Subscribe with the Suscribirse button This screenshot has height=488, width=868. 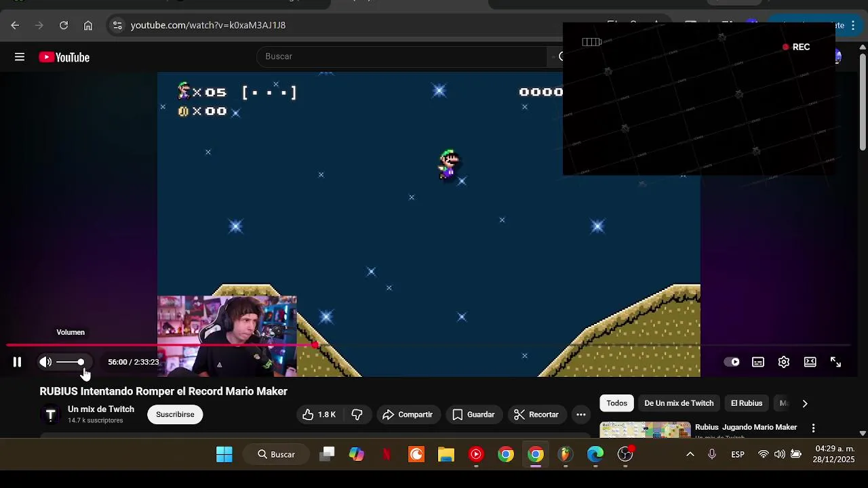click(175, 414)
